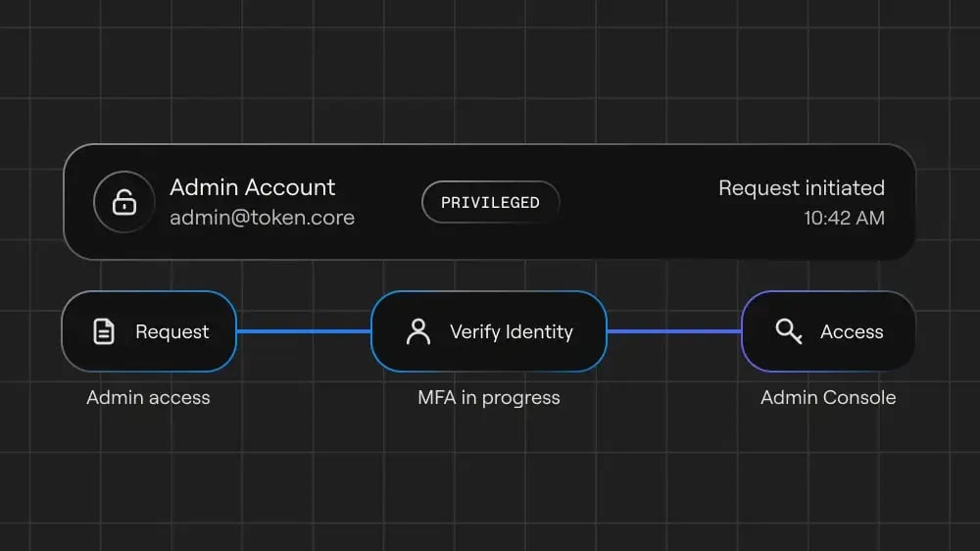980x551 pixels.
Task: Click the connector line between Verify Identity and Access
Action: [x=674, y=331]
